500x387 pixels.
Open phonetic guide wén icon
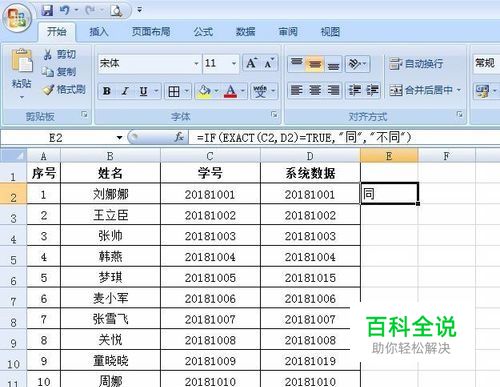click(x=260, y=91)
